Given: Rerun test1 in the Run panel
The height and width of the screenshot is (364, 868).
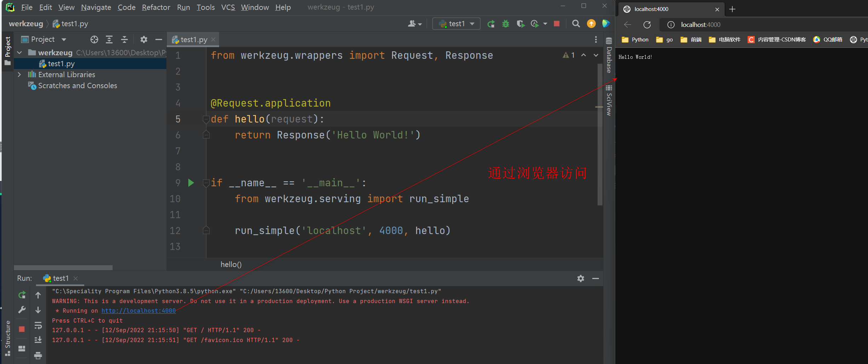Looking at the screenshot, I should (x=22, y=295).
